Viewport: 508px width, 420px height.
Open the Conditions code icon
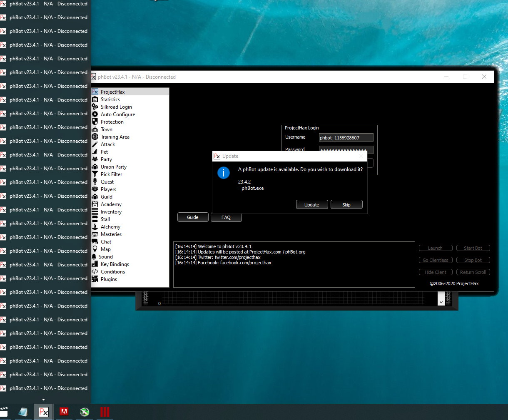tap(95, 272)
